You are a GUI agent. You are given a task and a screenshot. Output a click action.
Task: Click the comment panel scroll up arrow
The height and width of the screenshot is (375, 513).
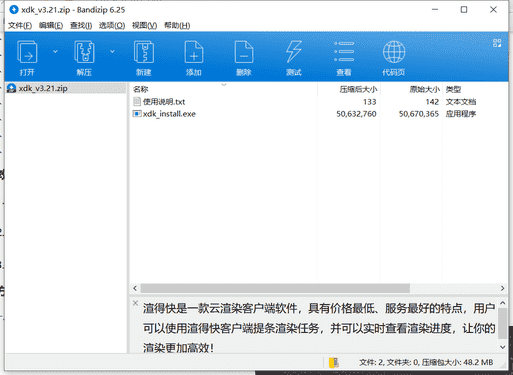pos(503,303)
